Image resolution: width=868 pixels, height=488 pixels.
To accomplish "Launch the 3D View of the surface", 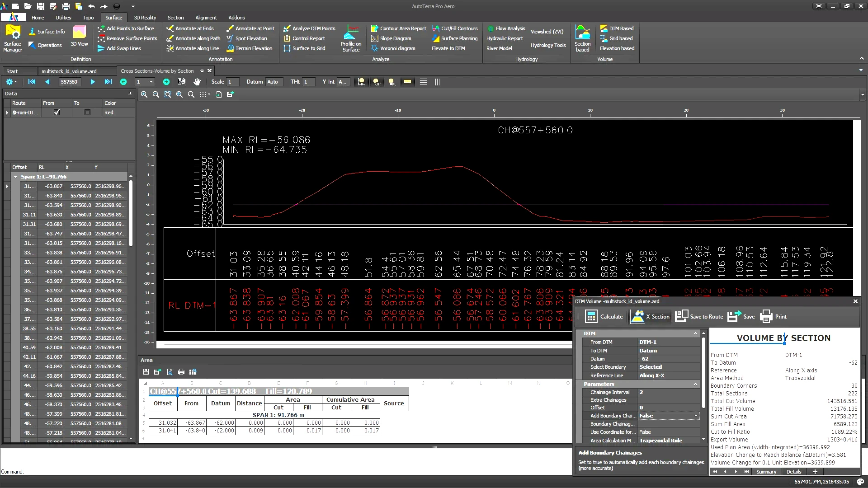I will coord(79,36).
